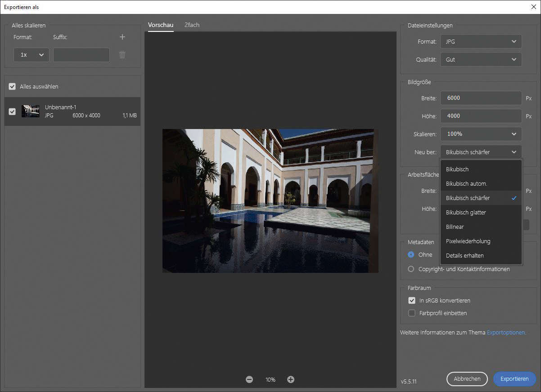This screenshot has height=392, width=541.
Task: Click the Breite input field showing 6000
Action: click(481, 98)
